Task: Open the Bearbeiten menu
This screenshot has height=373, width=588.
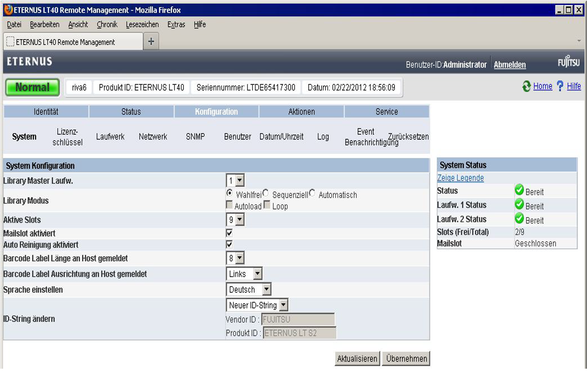Action: (45, 24)
